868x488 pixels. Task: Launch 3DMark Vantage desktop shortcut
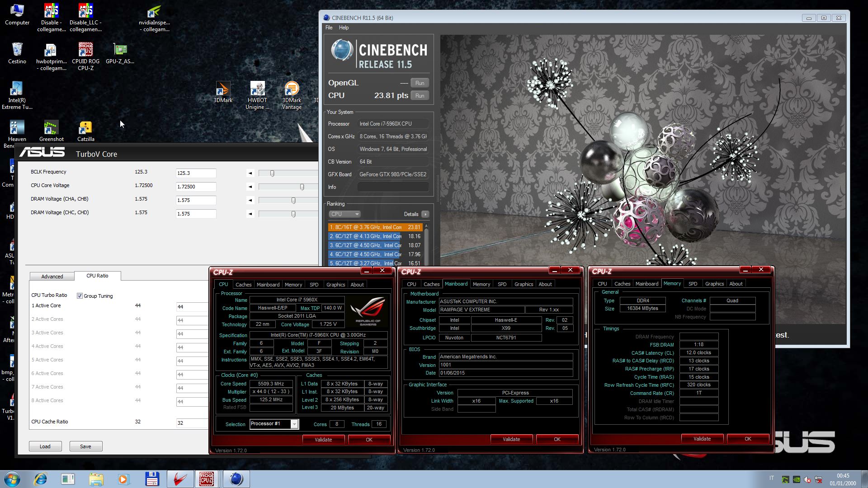[292, 95]
